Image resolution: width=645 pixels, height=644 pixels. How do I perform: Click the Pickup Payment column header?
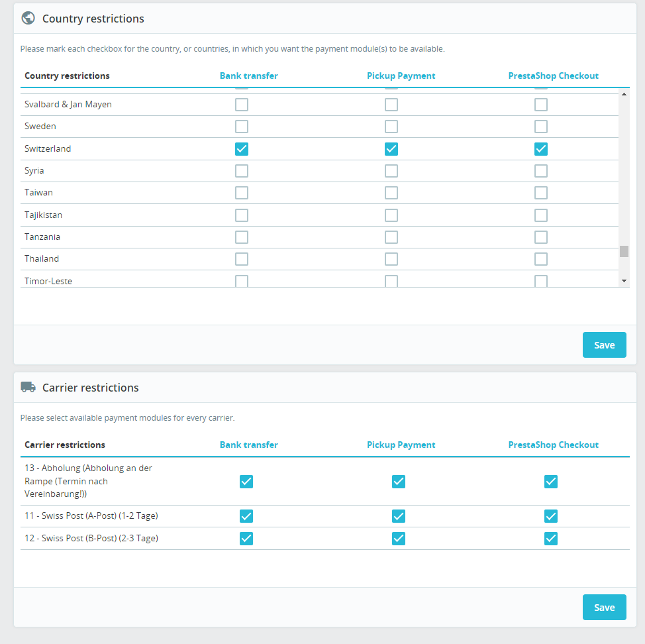coord(401,76)
